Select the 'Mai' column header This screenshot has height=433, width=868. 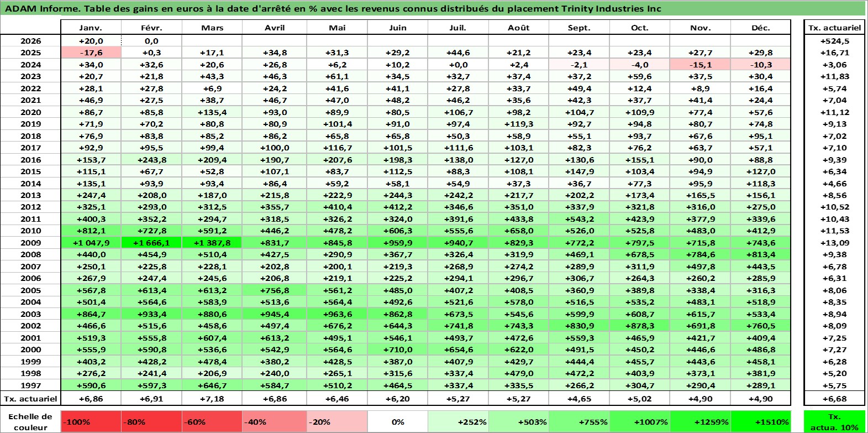[x=337, y=28]
